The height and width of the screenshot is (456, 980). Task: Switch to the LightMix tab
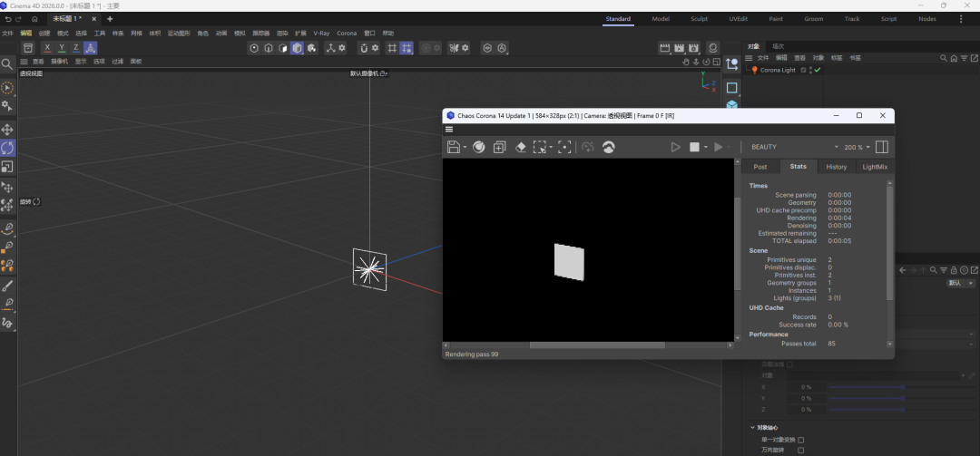(x=874, y=167)
